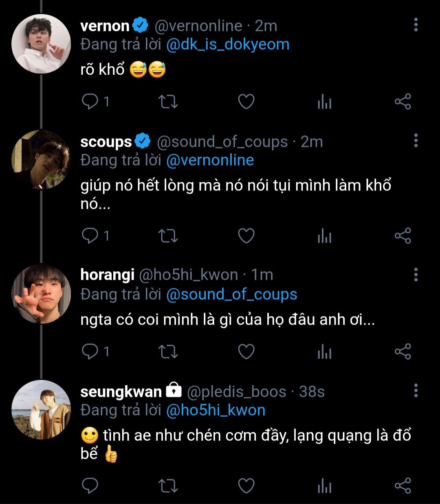Viewport: 440px width, 504px height.
Task: Reply to seungkwan's tweet
Action: point(90,486)
